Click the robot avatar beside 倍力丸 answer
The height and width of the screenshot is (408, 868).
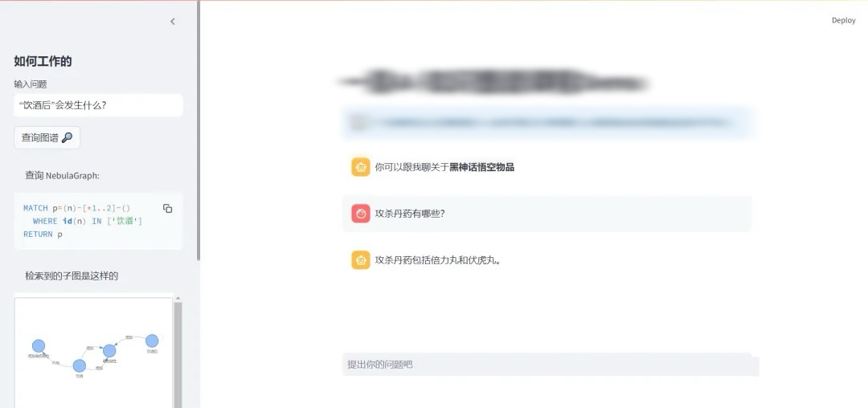[x=360, y=260]
